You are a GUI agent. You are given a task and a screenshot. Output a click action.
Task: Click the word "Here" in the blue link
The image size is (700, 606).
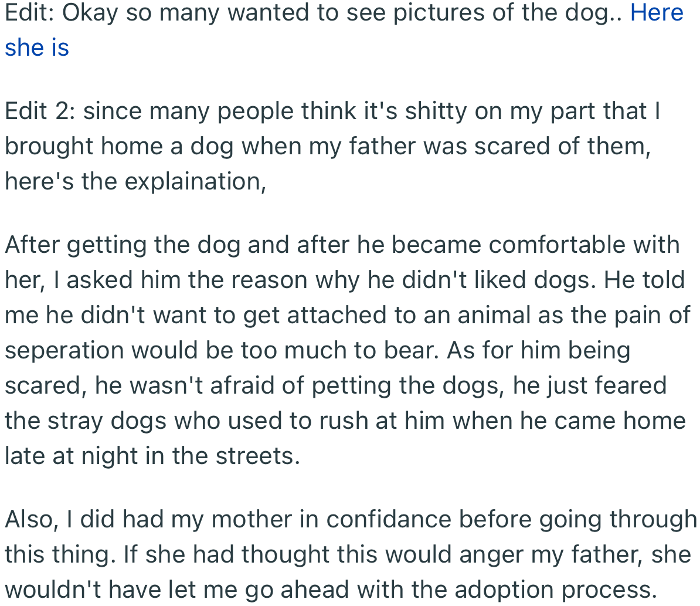657,13
